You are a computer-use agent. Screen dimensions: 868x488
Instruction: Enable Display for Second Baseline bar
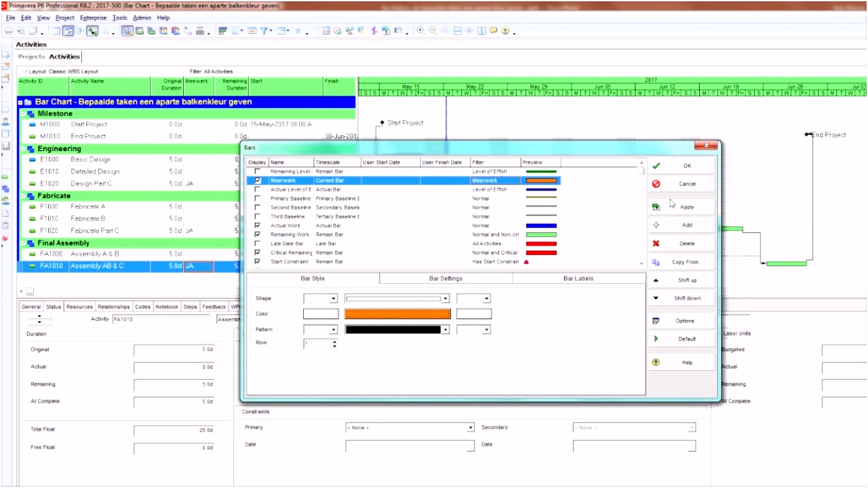tap(257, 208)
